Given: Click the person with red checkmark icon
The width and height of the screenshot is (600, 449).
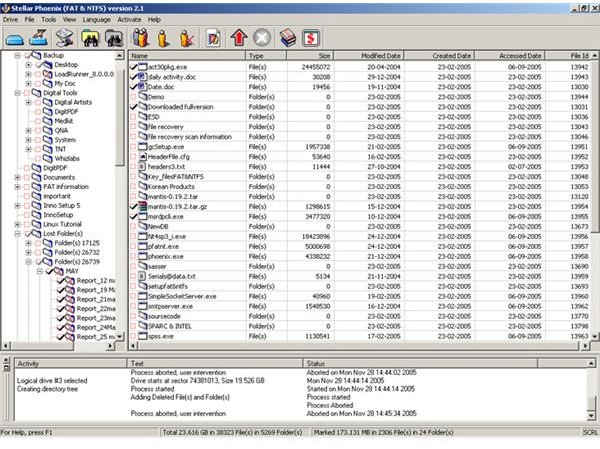Looking at the screenshot, I should point(187,38).
